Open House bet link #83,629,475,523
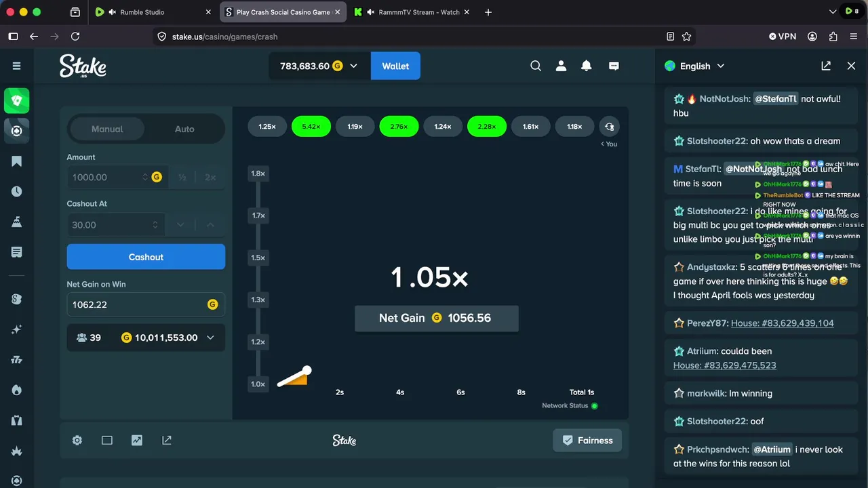This screenshot has width=868, height=488. tap(725, 365)
